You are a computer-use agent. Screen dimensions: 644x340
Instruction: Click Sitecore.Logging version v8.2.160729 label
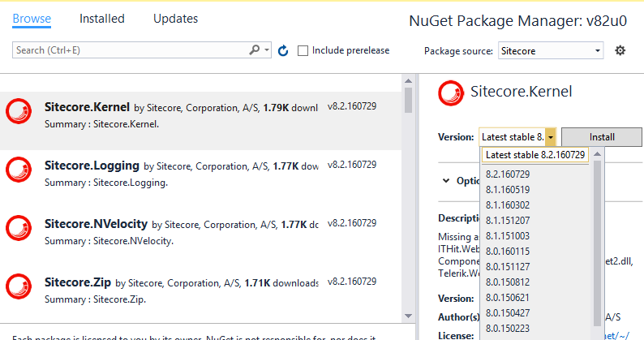pyautogui.click(x=352, y=165)
